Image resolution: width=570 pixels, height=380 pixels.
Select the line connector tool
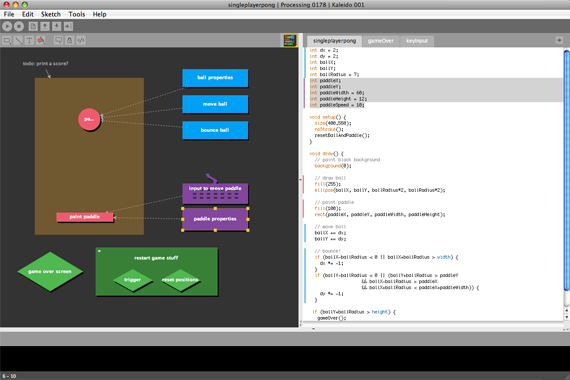coord(18,40)
